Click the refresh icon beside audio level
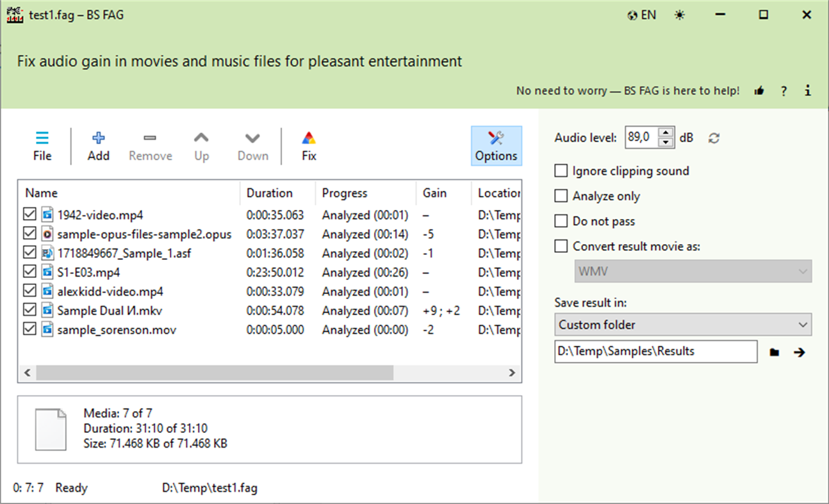The image size is (829, 504). pyautogui.click(x=713, y=137)
